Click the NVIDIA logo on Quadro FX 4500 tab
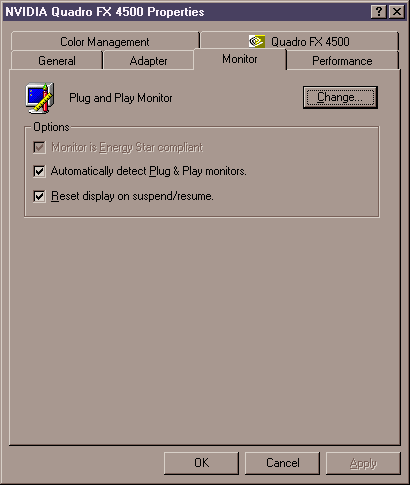This screenshot has height=485, width=410. (257, 42)
